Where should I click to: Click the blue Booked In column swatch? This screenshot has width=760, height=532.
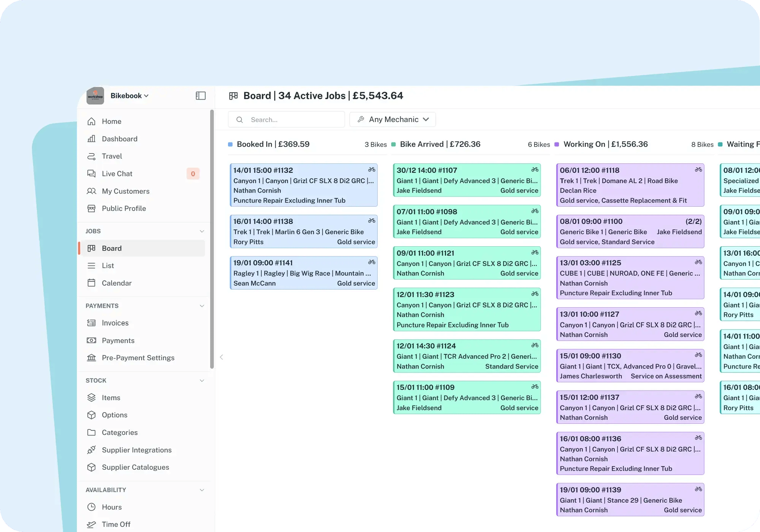pos(230,144)
